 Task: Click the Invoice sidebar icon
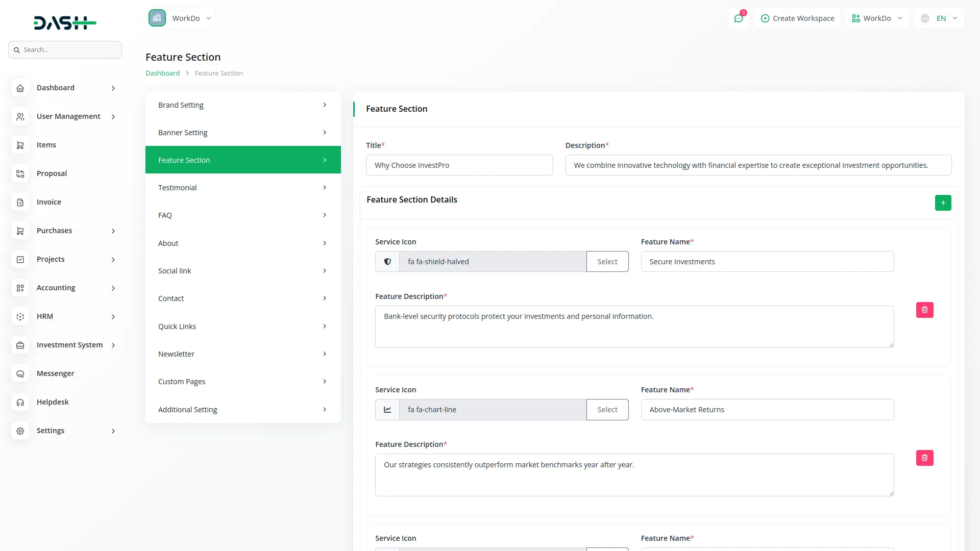(x=20, y=203)
